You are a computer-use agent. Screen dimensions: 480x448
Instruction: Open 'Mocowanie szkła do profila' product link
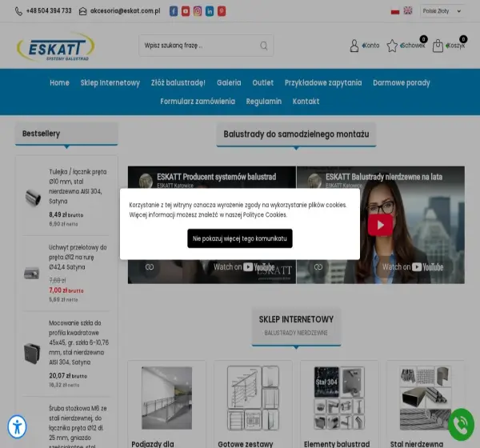pos(78,342)
